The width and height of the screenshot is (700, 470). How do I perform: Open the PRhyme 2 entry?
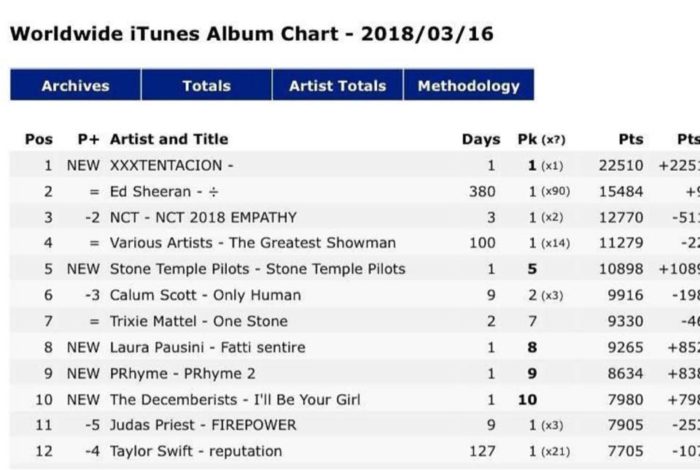(182, 373)
